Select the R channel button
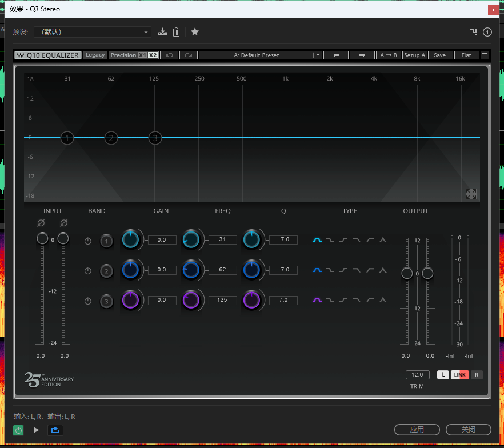This screenshot has height=448, width=504. tap(477, 375)
